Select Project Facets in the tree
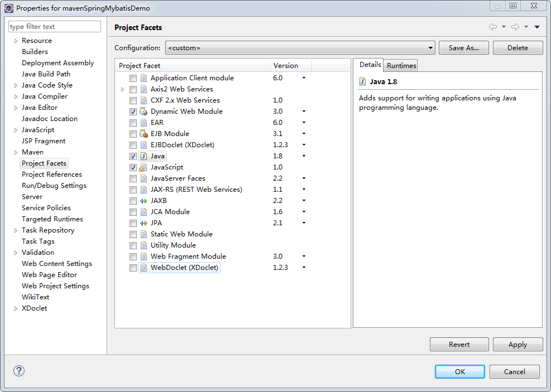The image size is (551, 392). 44,163
